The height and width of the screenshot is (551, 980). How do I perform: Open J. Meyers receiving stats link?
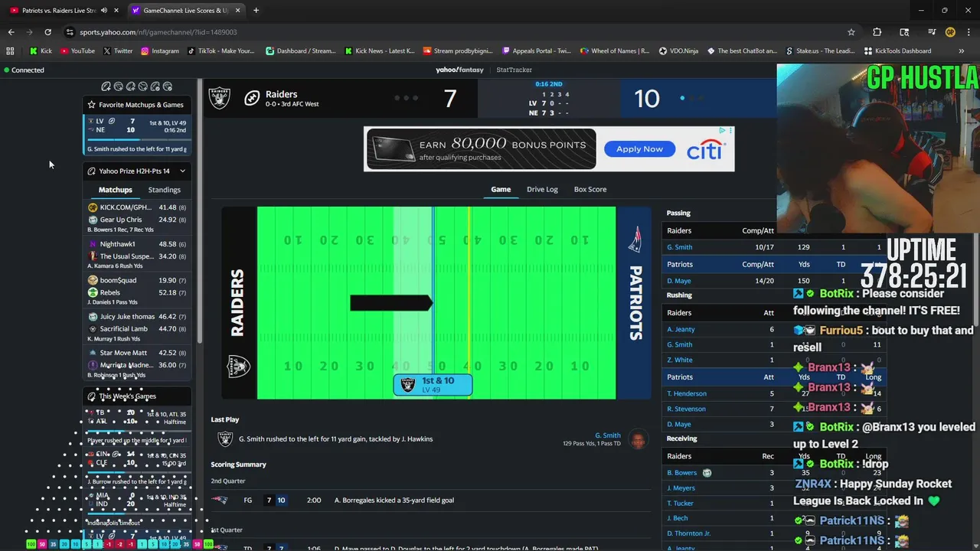pos(681,487)
